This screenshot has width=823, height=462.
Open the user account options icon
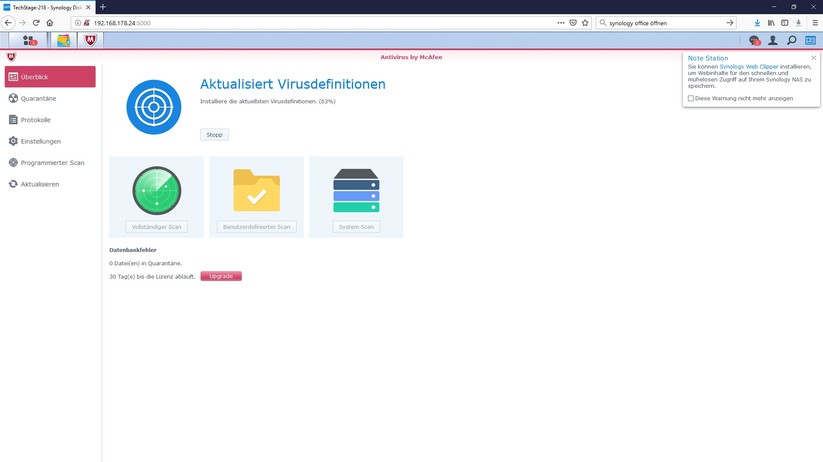772,40
